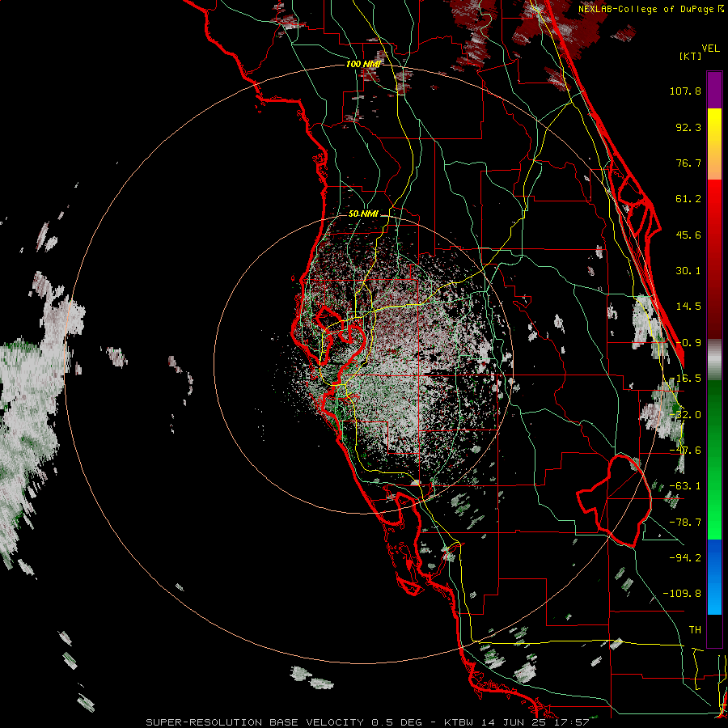The height and width of the screenshot is (728, 728).
Task: Click the 100 NMI range ring label
Action: point(363,64)
